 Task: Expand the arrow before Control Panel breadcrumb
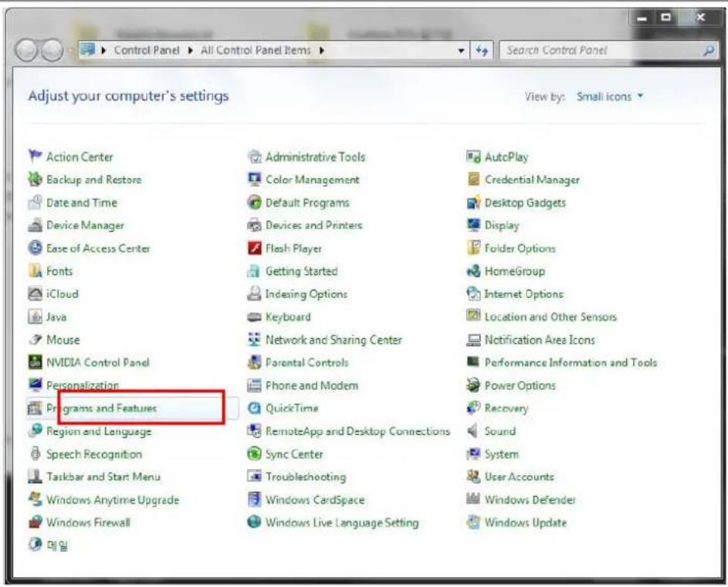tap(103, 50)
